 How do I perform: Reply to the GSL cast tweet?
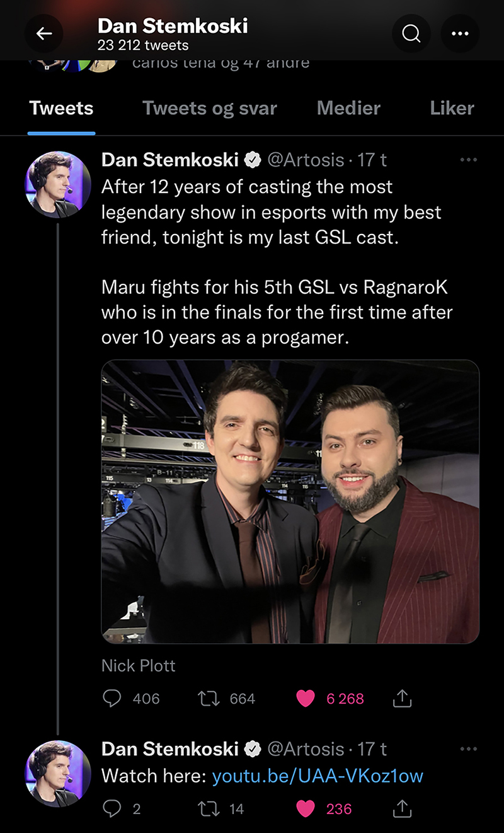113,698
